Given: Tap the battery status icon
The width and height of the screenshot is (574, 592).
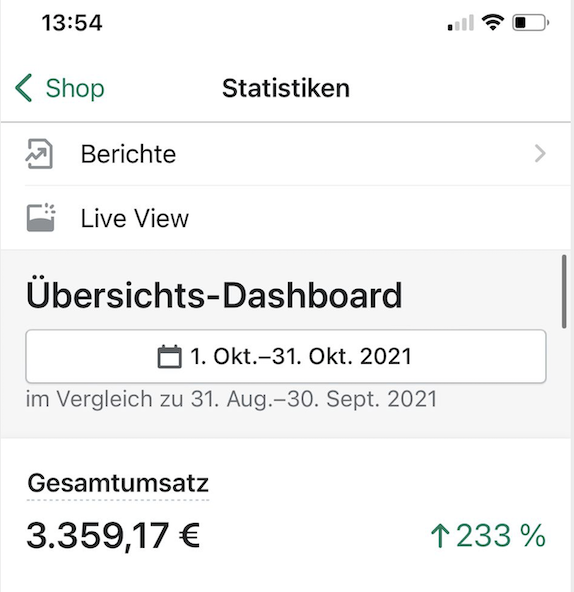Looking at the screenshot, I should tap(530, 23).
